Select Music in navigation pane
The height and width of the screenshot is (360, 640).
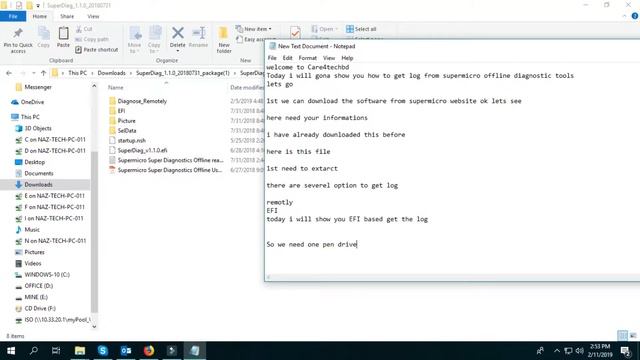coord(32,229)
